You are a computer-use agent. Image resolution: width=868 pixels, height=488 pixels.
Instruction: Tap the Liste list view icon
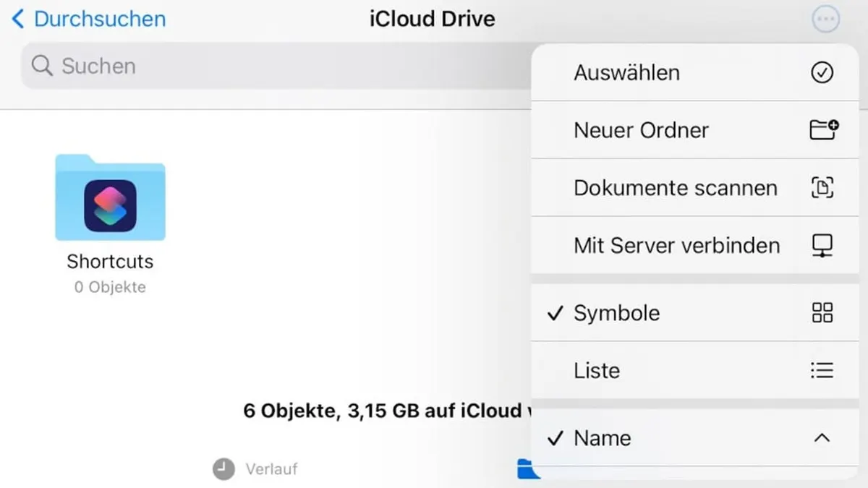point(822,370)
